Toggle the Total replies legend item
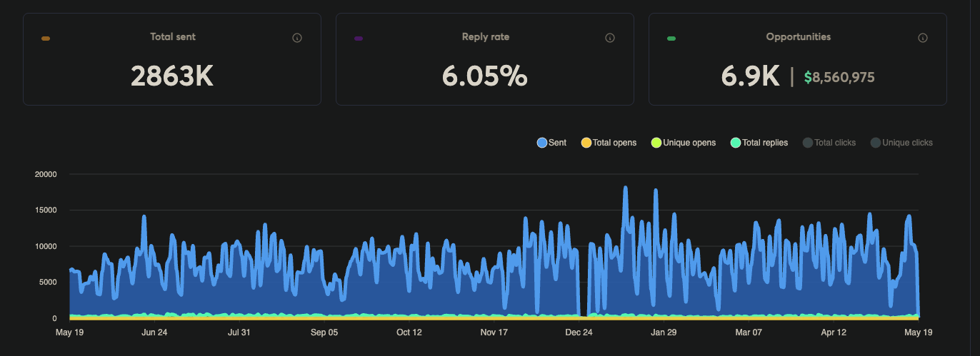Image resolution: width=980 pixels, height=356 pixels. click(759, 143)
